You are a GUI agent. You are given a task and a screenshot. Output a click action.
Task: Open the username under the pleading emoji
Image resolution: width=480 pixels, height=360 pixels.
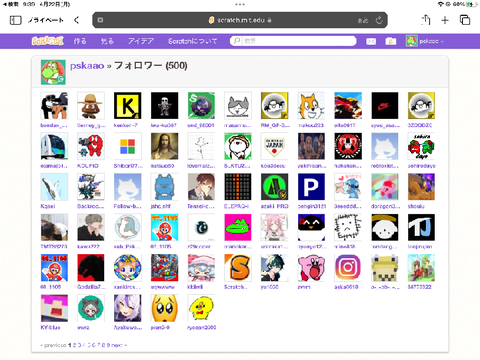pyautogui.click(x=160, y=328)
